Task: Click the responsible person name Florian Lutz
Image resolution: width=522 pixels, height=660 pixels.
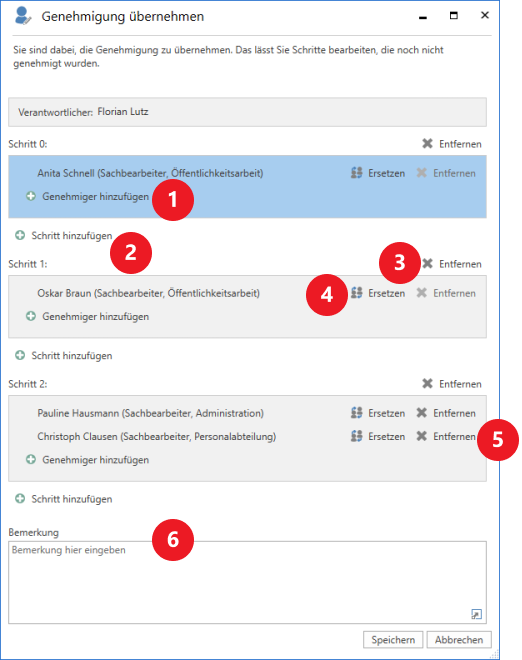Action: [123, 112]
